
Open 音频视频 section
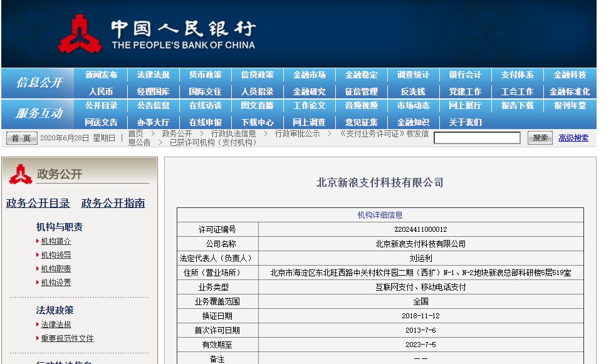(361, 106)
